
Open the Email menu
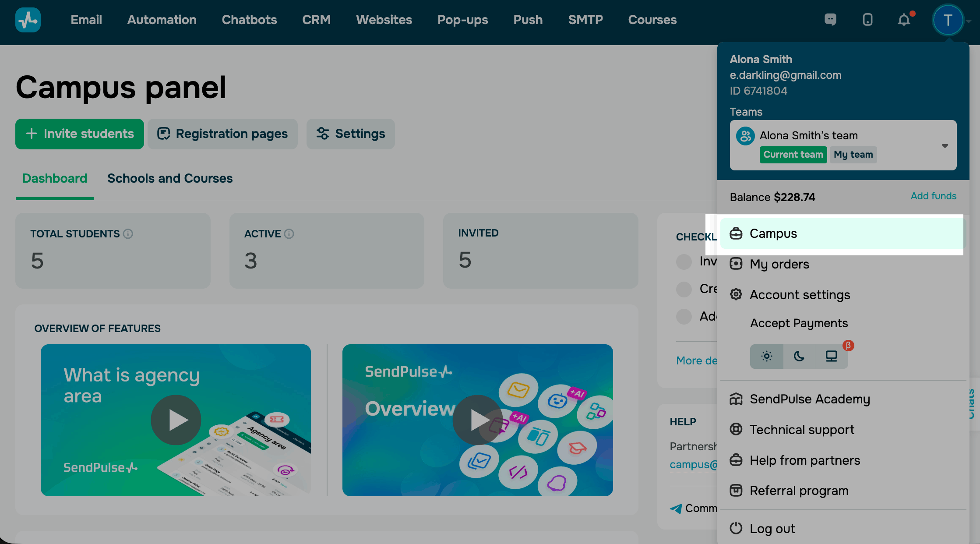86,20
